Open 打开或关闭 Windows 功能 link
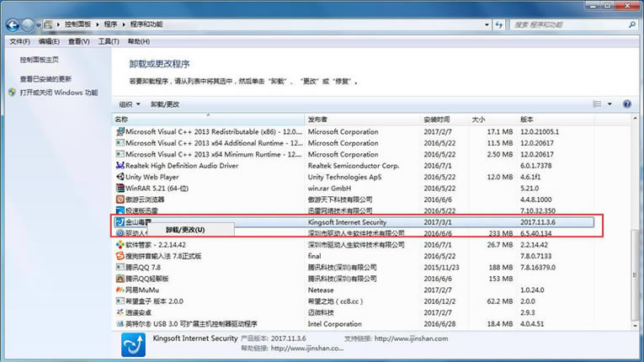The height and width of the screenshot is (362, 644). pyautogui.click(x=59, y=92)
